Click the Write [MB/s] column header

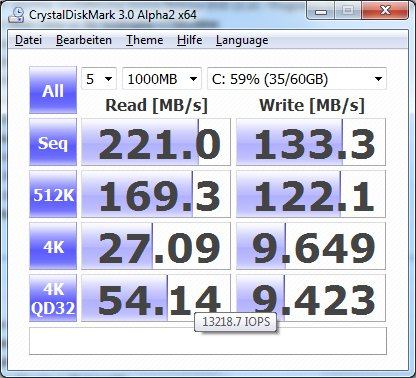pyautogui.click(x=312, y=105)
